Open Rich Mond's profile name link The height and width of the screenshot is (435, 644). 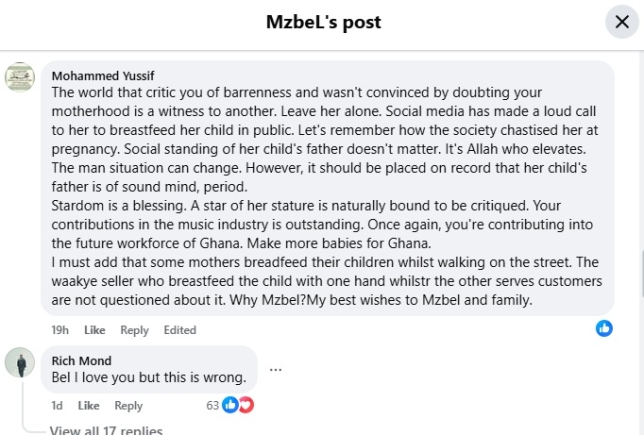click(x=82, y=360)
